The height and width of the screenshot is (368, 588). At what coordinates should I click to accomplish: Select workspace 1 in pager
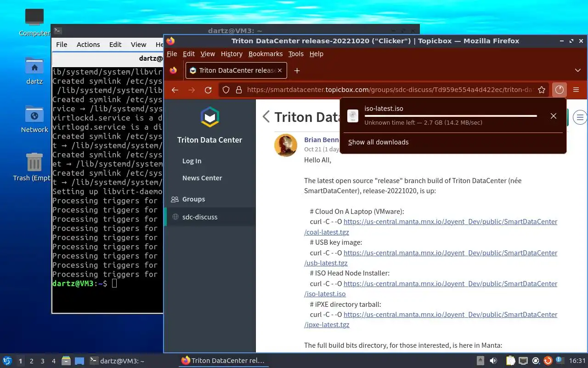coord(20,361)
